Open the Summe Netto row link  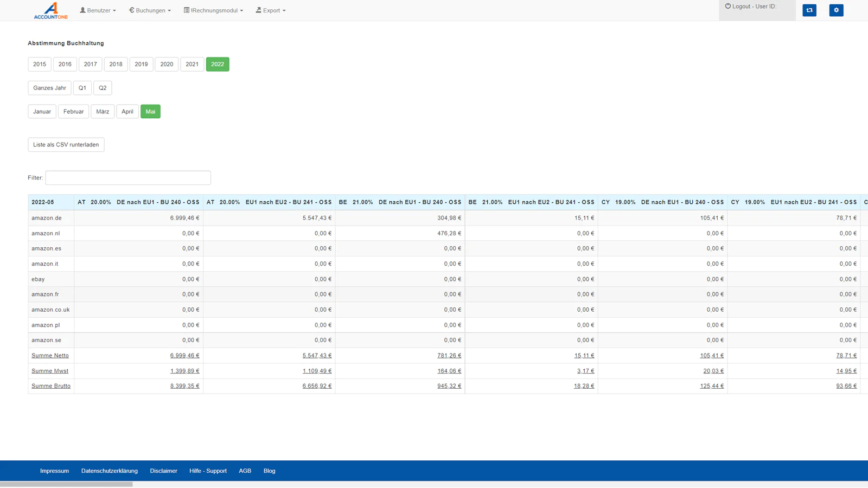click(50, 356)
